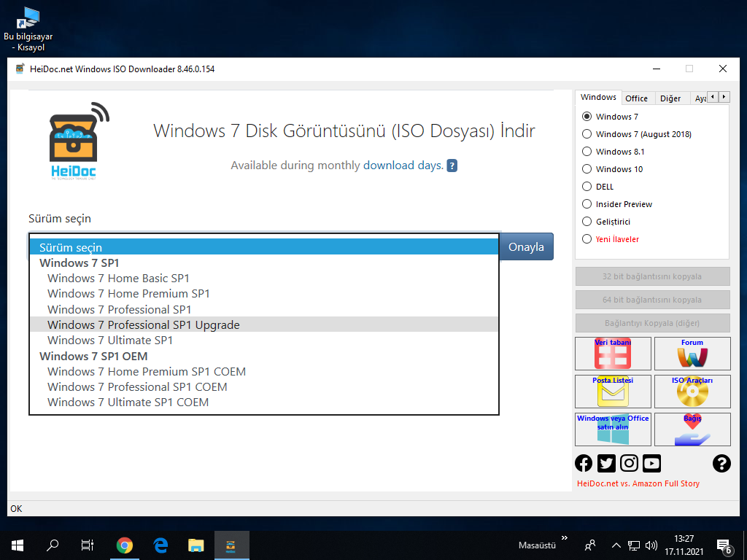Click the HeiDoc ISO Downloader taskbar icon
The height and width of the screenshot is (560, 747).
[x=231, y=545]
